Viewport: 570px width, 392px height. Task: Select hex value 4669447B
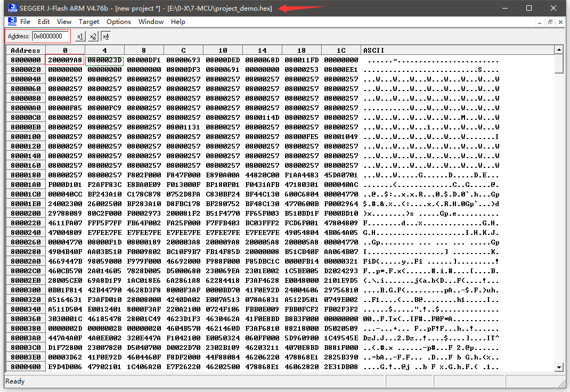click(65, 261)
